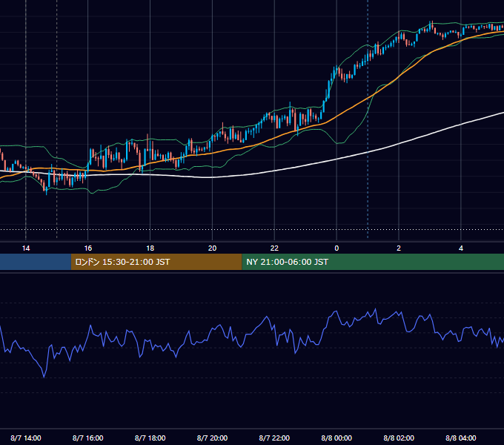Click the '8/8 02:00' date label
The height and width of the screenshot is (445, 504).
(399, 438)
